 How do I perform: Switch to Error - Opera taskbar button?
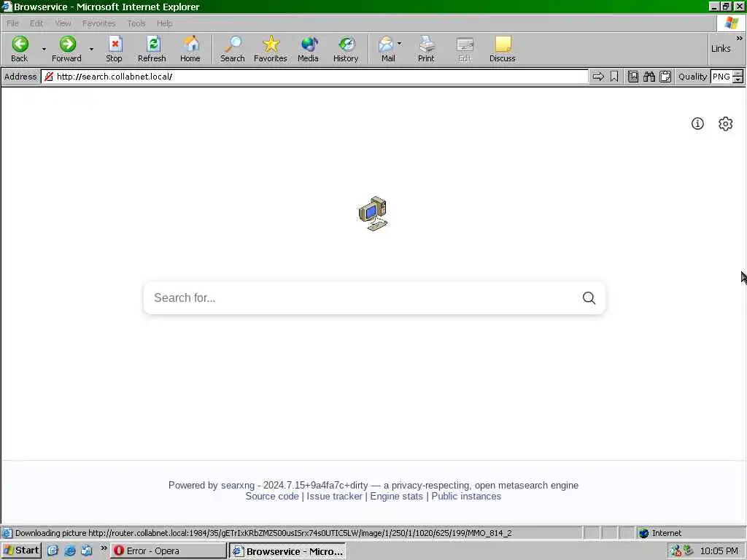pyautogui.click(x=169, y=551)
